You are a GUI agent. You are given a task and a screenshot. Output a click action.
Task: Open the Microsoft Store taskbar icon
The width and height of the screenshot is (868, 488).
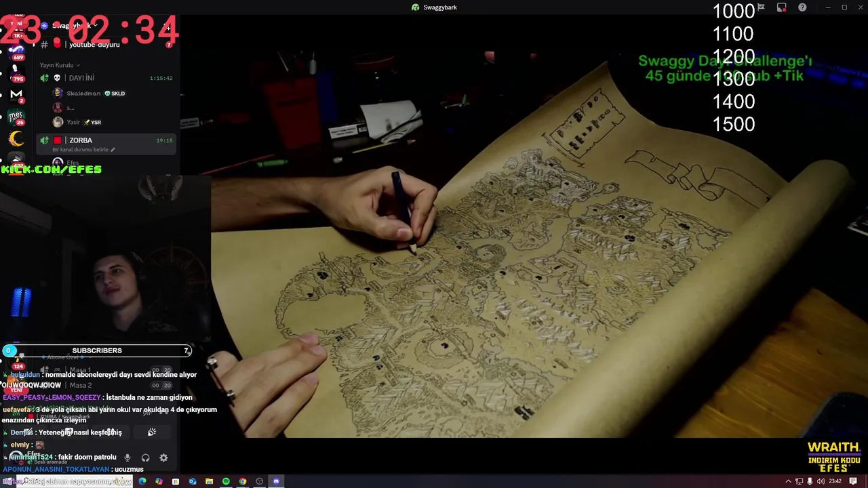click(176, 481)
